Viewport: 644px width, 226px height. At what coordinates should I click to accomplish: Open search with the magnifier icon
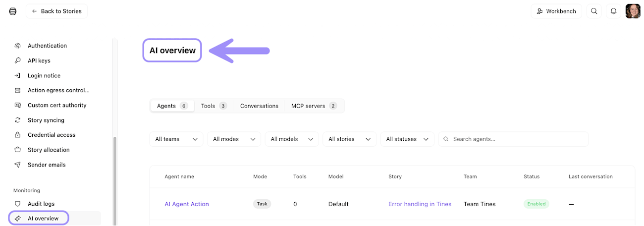pos(594,11)
